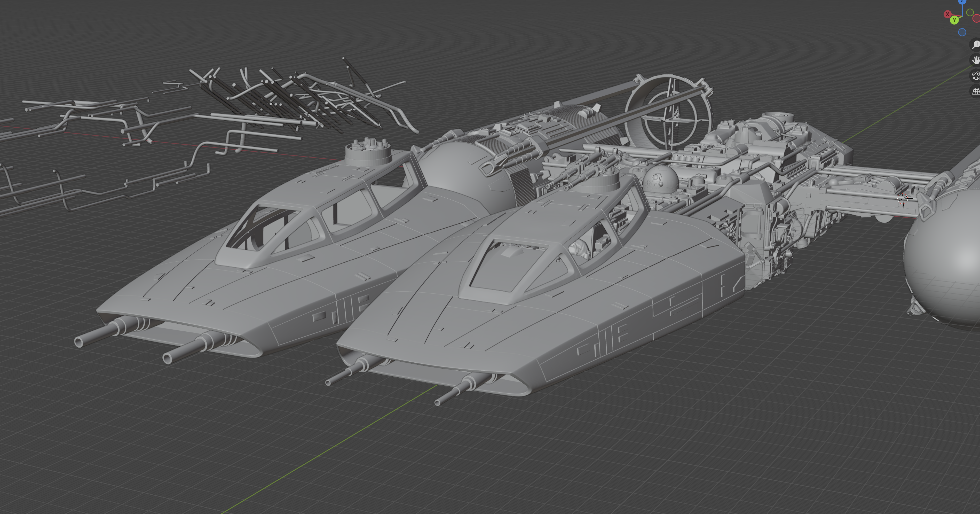Click the hollow green negative-Y gizmo circle
Image resolution: width=980 pixels, height=514 pixels.
[970, 13]
